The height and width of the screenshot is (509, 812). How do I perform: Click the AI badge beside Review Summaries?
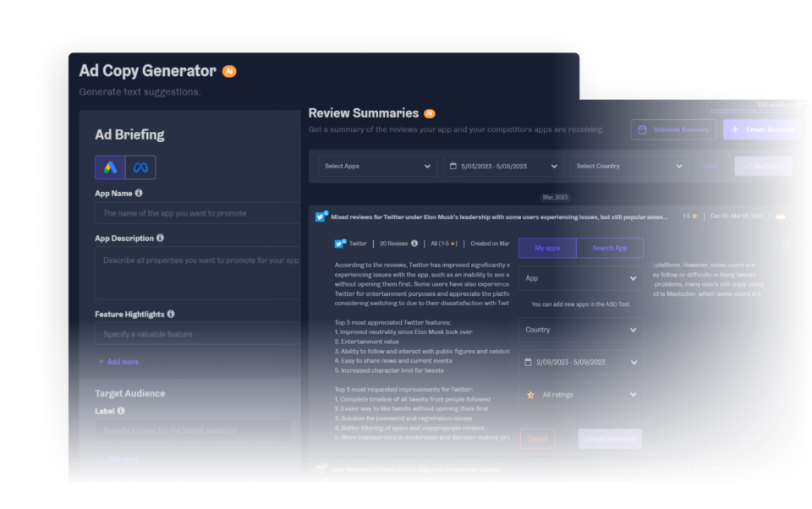point(430,113)
